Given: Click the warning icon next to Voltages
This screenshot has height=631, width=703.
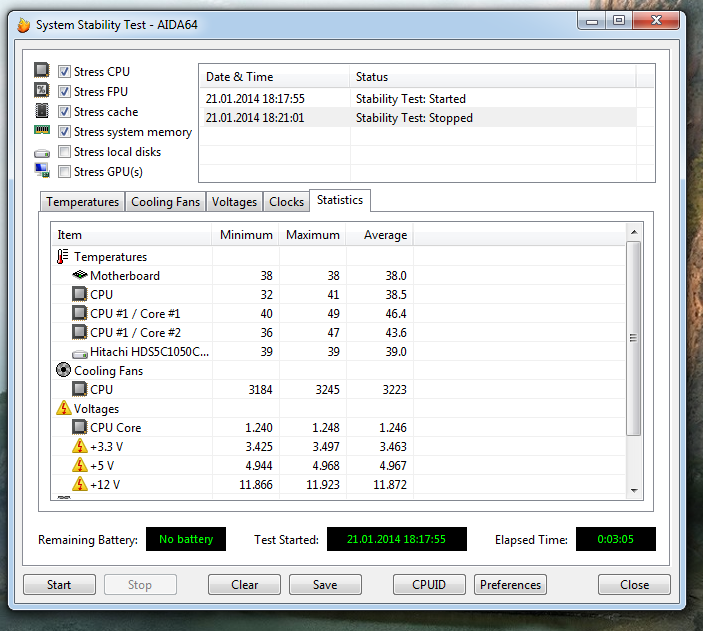Looking at the screenshot, I should coord(64,408).
